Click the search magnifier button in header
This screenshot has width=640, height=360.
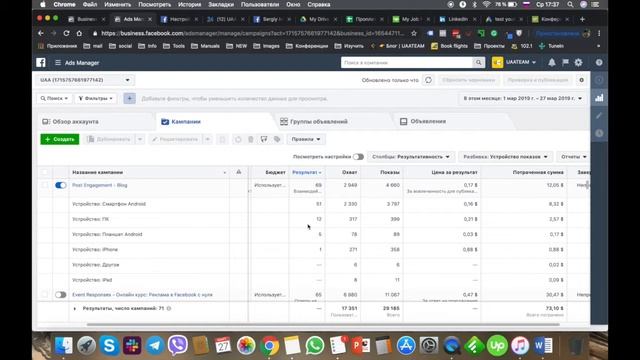pyautogui.click(x=478, y=62)
